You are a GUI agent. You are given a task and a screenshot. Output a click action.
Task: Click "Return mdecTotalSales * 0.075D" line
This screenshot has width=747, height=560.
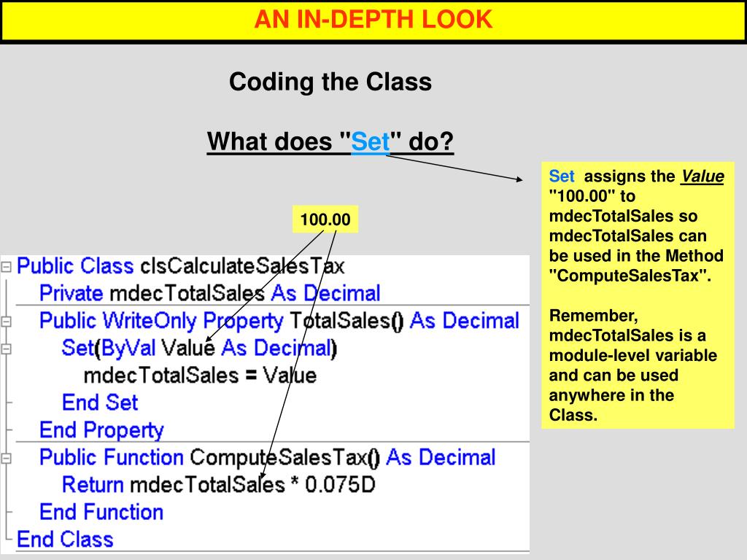(219, 485)
